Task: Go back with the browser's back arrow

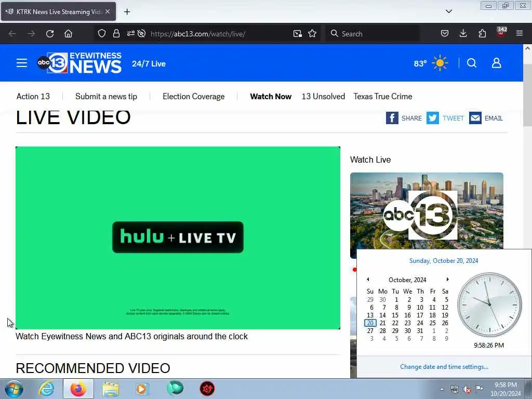Action: (x=12, y=34)
